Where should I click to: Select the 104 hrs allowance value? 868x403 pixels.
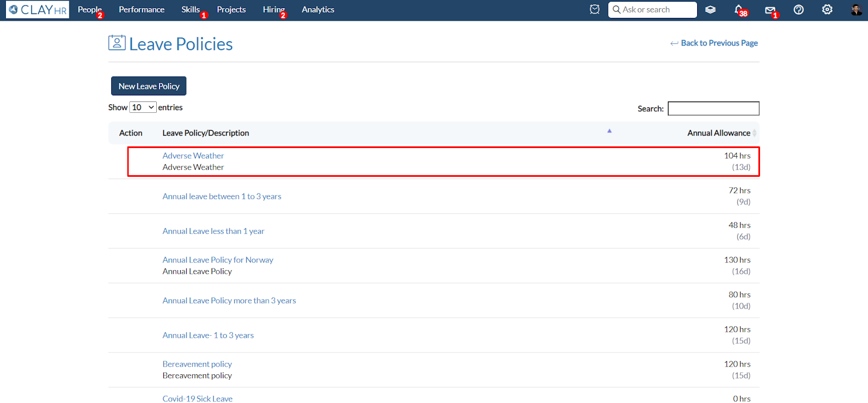point(737,156)
